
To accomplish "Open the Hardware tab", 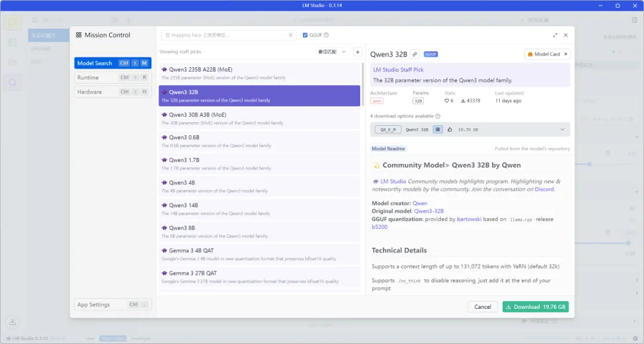I will (113, 92).
